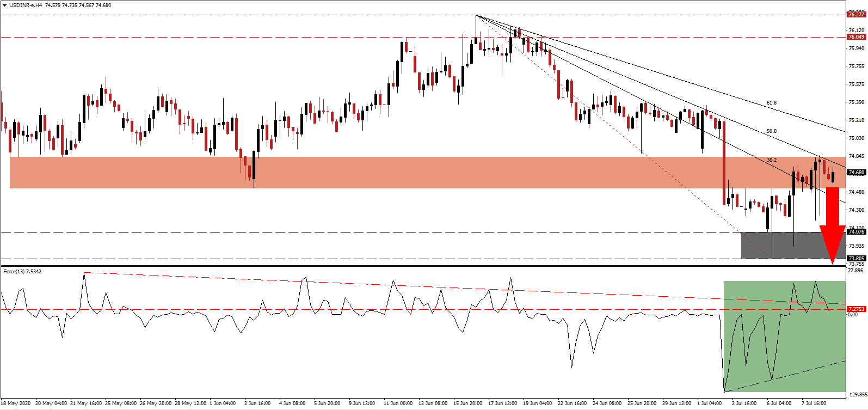Click the 15 Jun 20:00 time axis label
Viewport: 868px width, 410px height.
pos(468,403)
